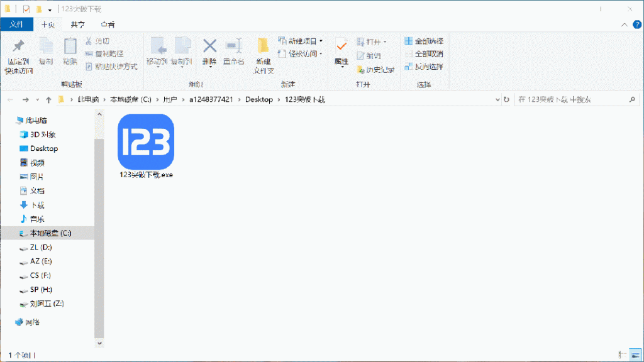Screen dimensions: 644x362
Task: Open the Easy access dropdown
Action: pos(300,54)
